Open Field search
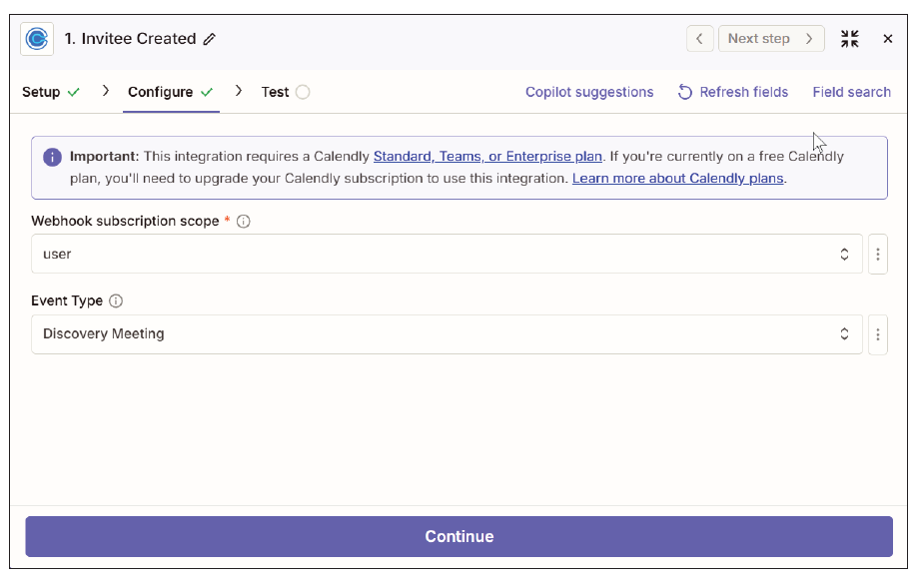 click(851, 92)
